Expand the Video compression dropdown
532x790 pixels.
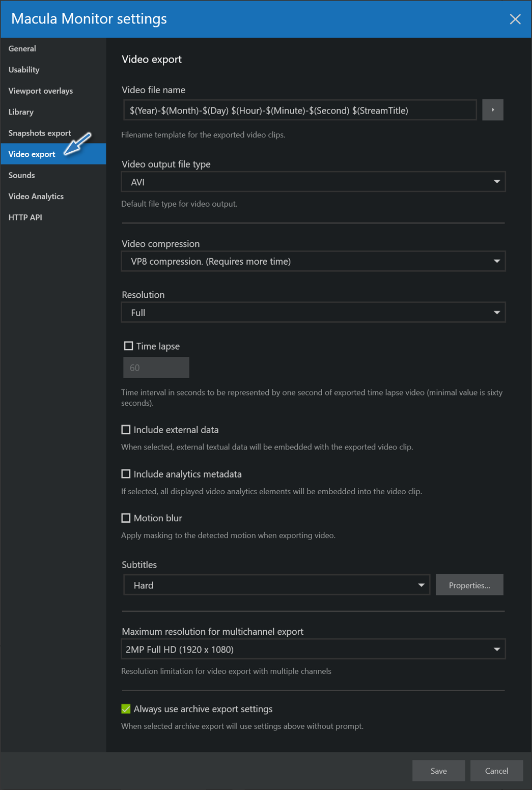point(313,261)
